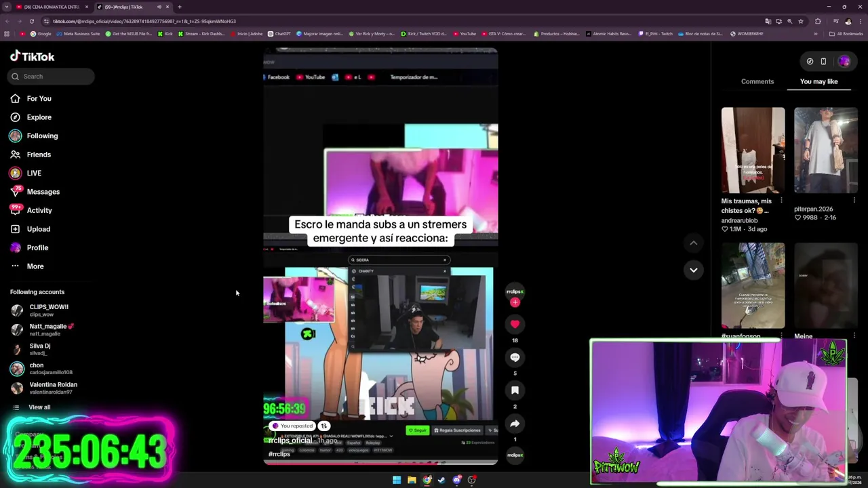Open the search tabs dropdown arrow
Image resolution: width=868 pixels, height=488 pixels.
[x=7, y=7]
